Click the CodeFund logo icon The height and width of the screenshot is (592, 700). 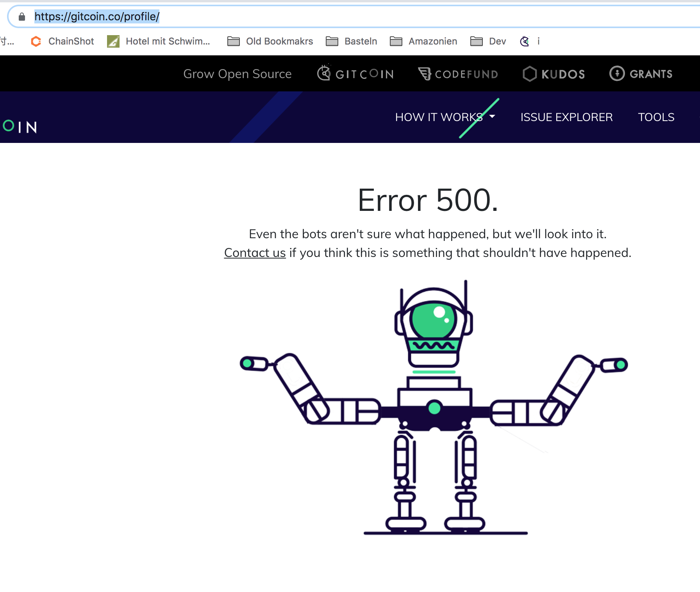click(x=425, y=73)
